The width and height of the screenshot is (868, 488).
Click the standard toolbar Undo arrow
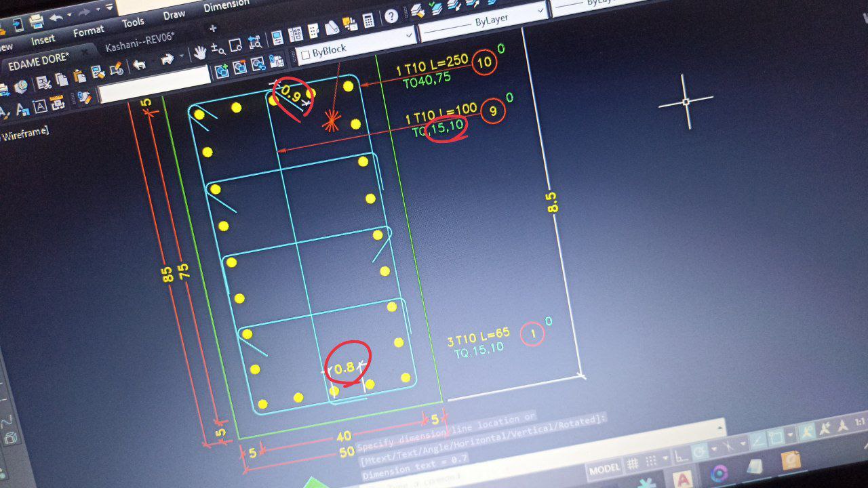[140, 64]
